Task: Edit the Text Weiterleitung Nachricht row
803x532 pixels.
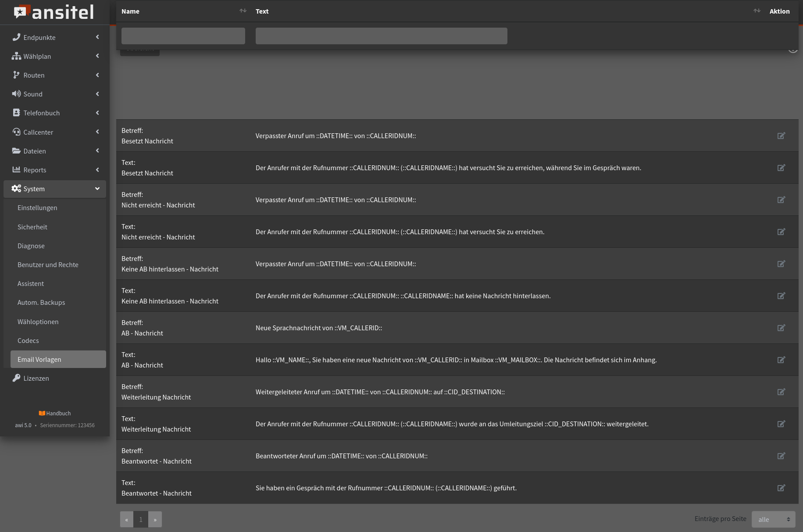Action: [x=781, y=424]
